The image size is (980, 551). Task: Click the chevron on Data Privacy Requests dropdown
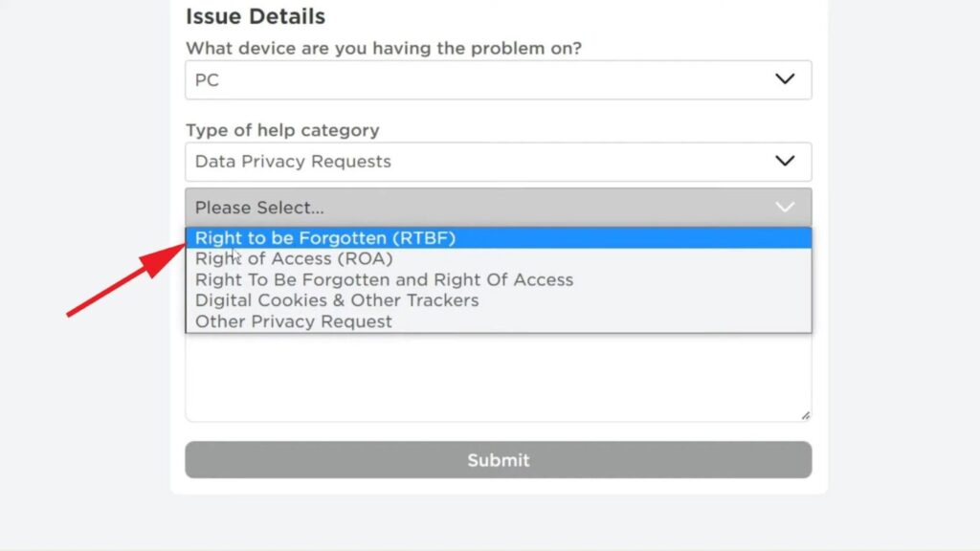click(x=785, y=161)
